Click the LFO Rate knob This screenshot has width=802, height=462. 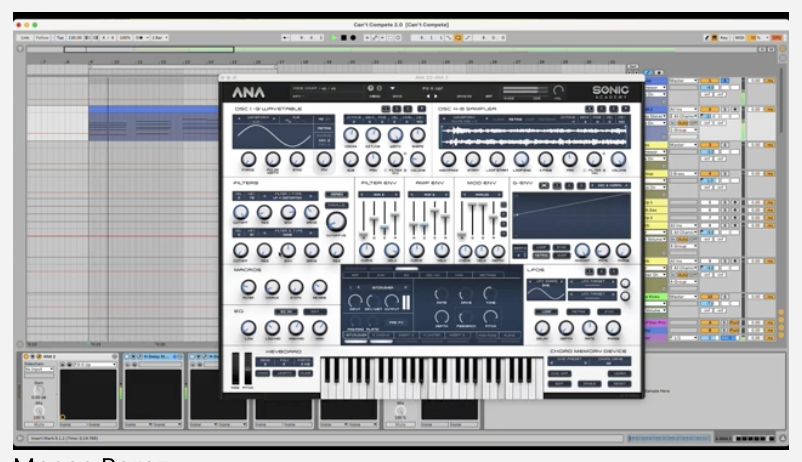click(589, 328)
